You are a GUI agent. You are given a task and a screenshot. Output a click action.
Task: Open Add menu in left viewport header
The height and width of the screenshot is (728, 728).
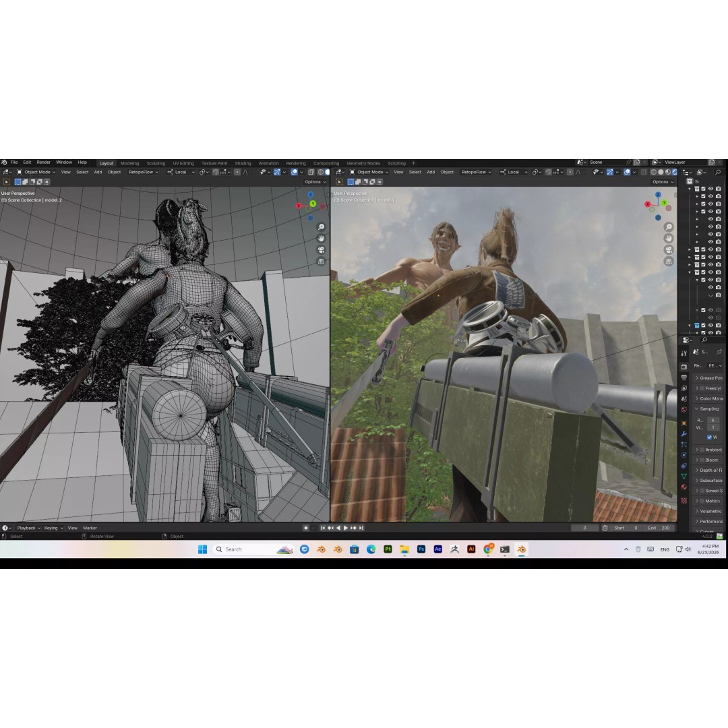click(98, 173)
